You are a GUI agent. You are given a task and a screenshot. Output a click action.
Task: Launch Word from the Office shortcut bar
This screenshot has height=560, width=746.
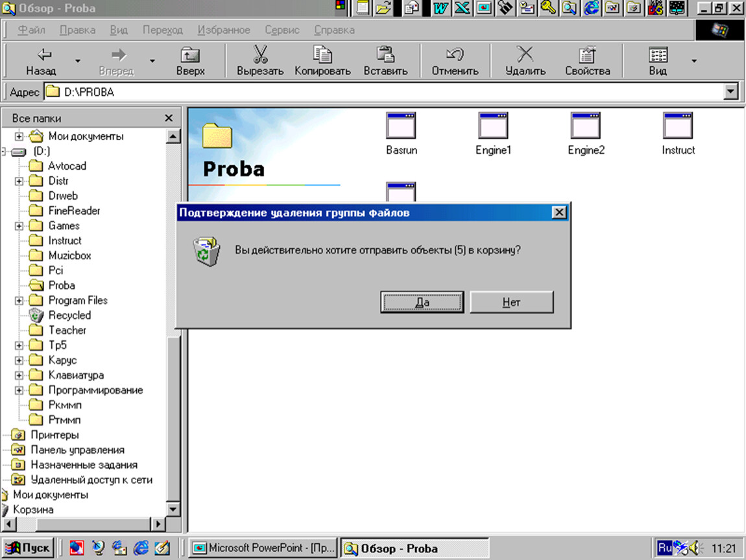click(441, 8)
